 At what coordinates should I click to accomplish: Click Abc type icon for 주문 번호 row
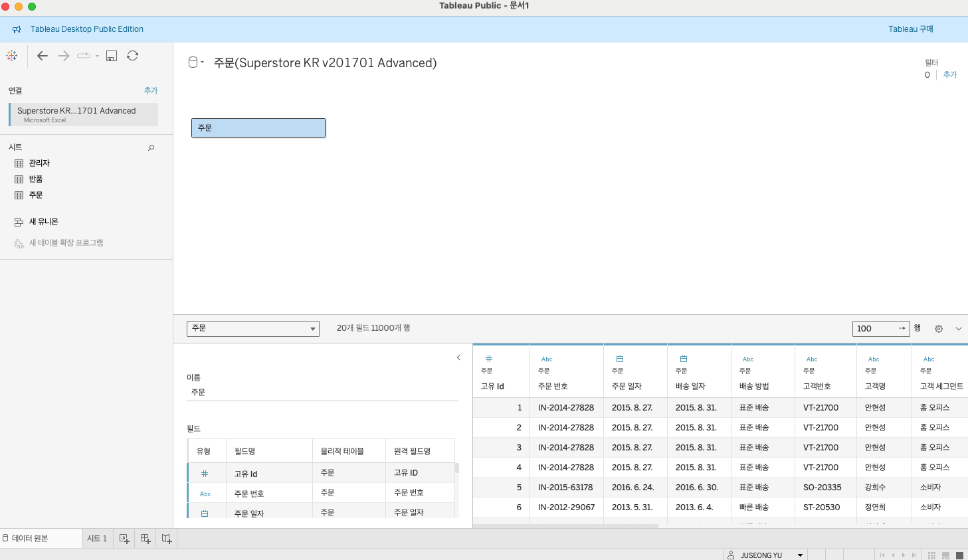coord(205,494)
